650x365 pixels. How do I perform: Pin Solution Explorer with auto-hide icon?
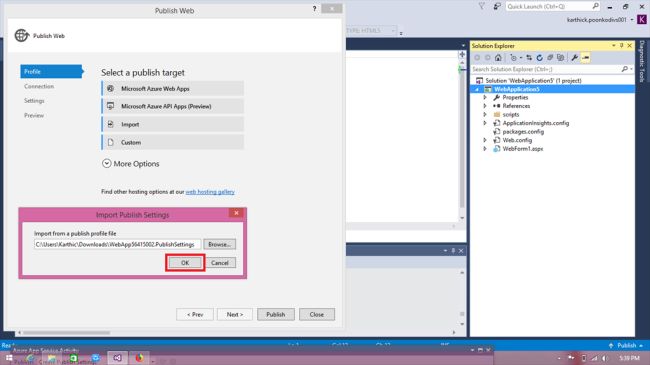pos(621,46)
